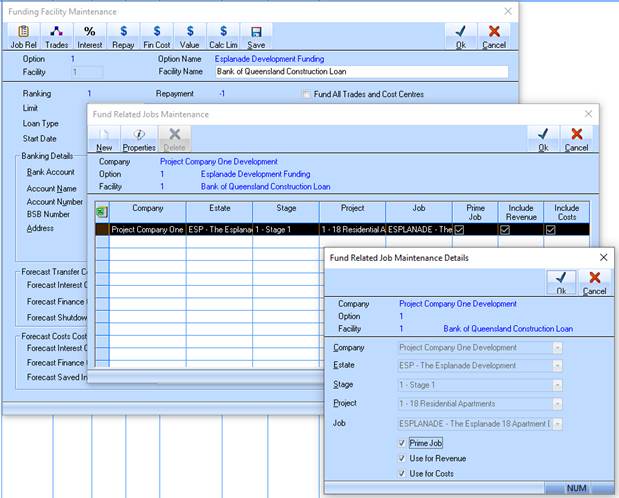The height and width of the screenshot is (498, 619).
Task: Click Ok in Job Maintenance Details dialog
Action: tap(561, 282)
